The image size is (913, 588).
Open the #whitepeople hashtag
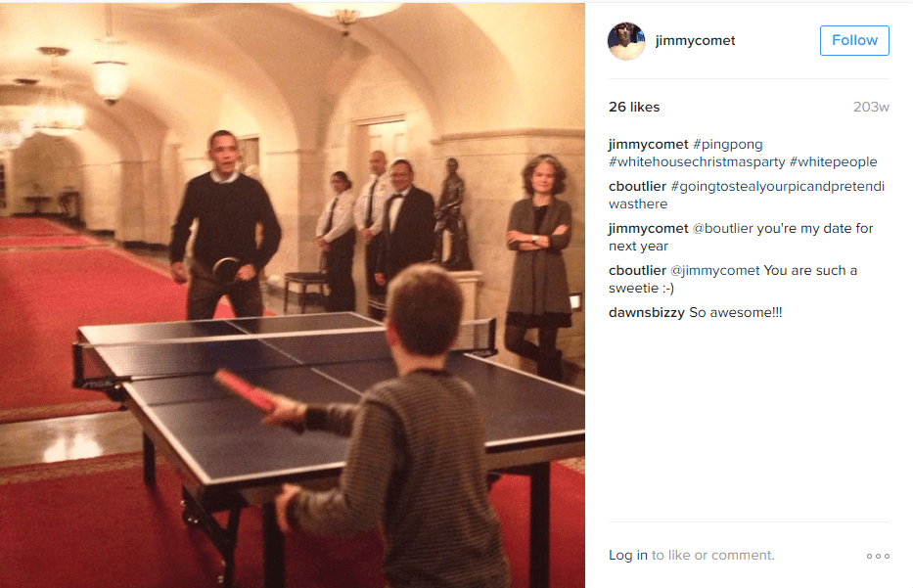point(833,161)
